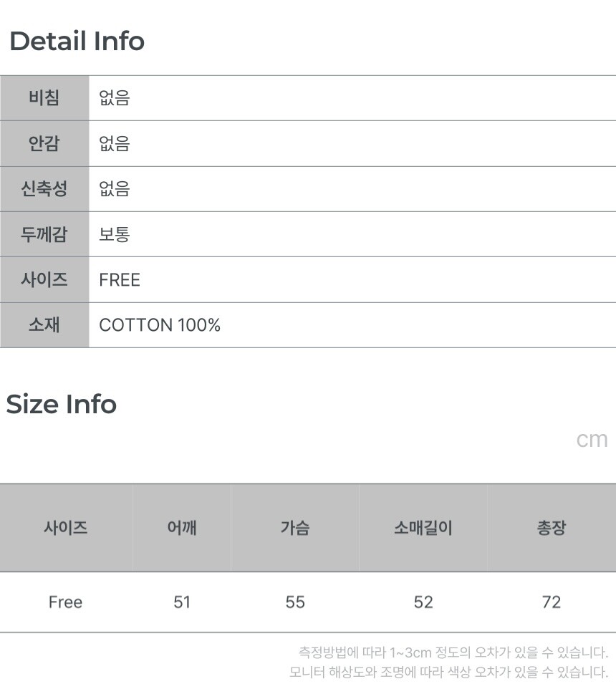
Task: Select the 가슴 column header
Action: point(295,529)
